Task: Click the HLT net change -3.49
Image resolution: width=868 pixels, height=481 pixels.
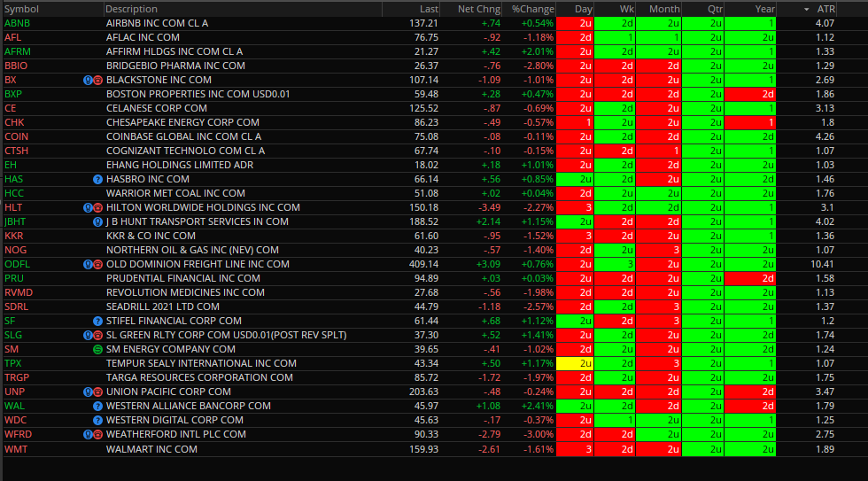Action: point(488,207)
